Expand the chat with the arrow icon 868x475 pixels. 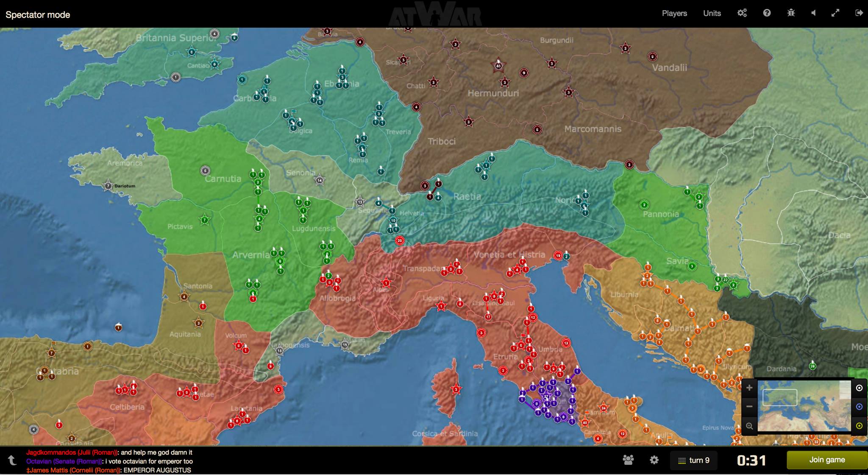pos(12,460)
